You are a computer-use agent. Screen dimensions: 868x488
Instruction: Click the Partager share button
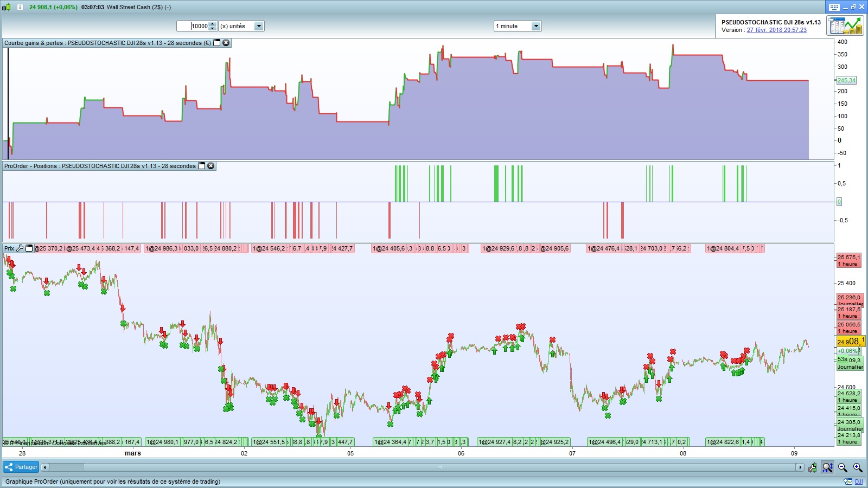21,467
